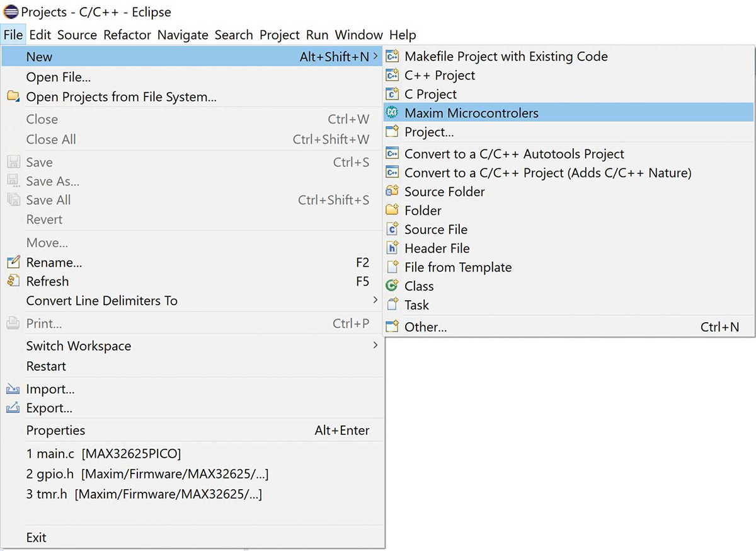Select Exit from the File menu
The image size is (756, 551).
click(36, 537)
